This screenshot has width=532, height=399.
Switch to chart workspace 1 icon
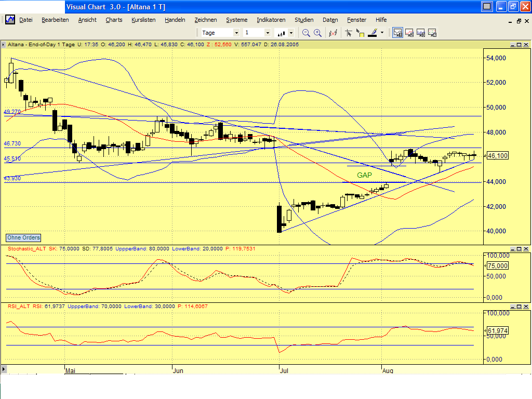(x=397, y=32)
